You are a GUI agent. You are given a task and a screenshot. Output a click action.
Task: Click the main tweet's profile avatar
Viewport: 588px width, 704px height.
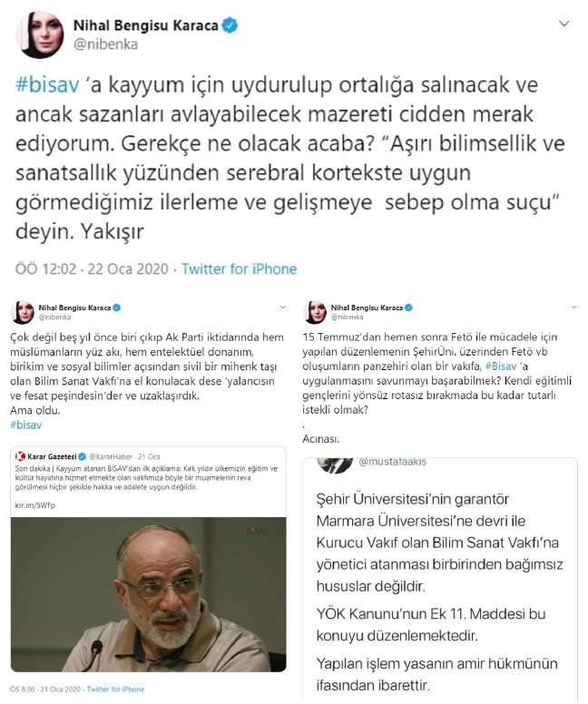(40, 35)
